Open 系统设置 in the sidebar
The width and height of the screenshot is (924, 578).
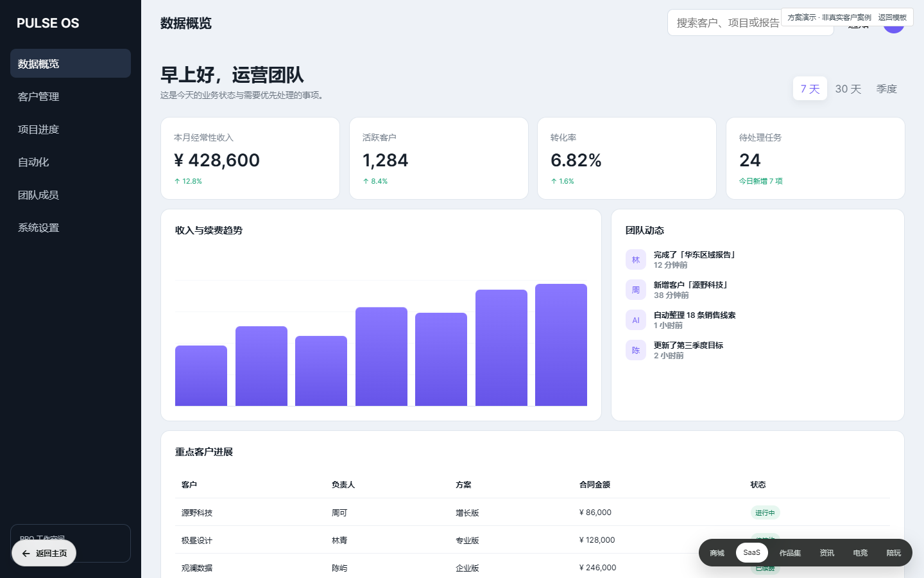pyautogui.click(x=71, y=227)
